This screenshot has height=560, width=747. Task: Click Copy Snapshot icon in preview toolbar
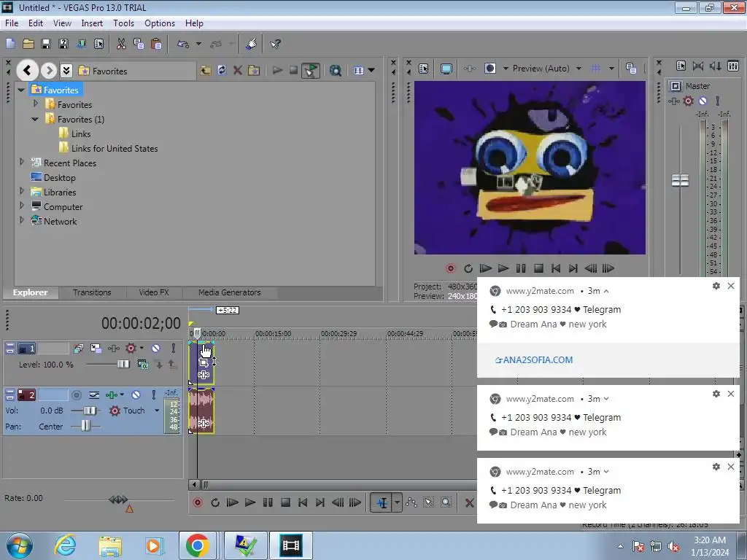[631, 69]
